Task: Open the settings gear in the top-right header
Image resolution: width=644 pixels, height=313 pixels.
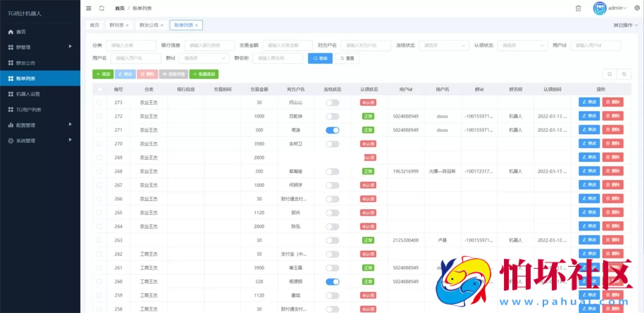Action: 637,8
